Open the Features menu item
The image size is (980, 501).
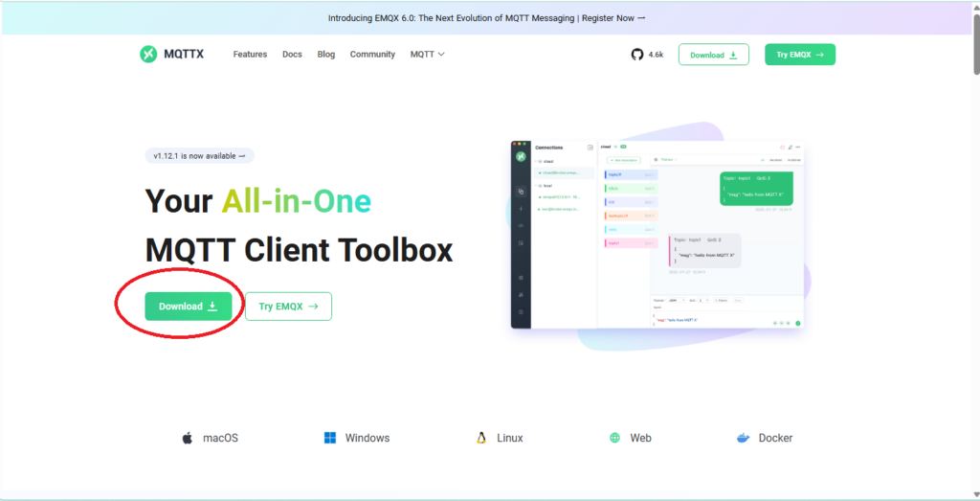click(x=250, y=55)
